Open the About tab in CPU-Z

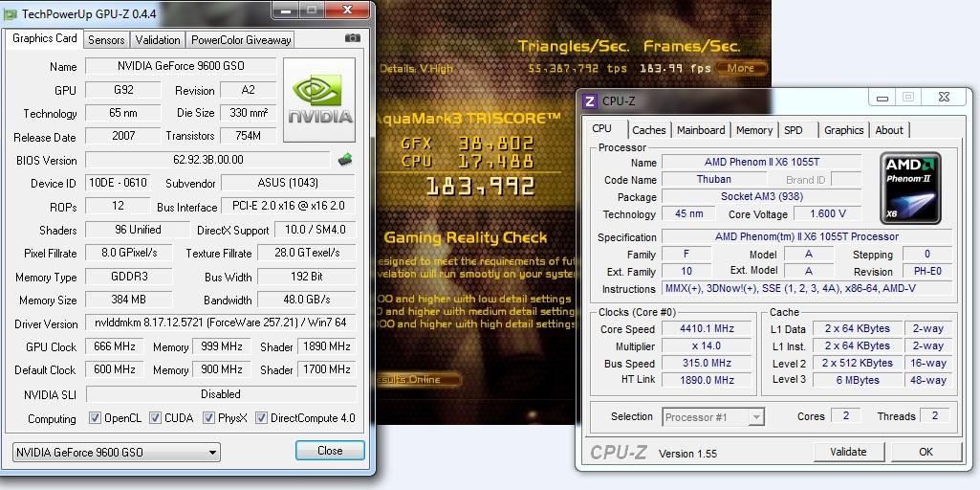click(889, 130)
